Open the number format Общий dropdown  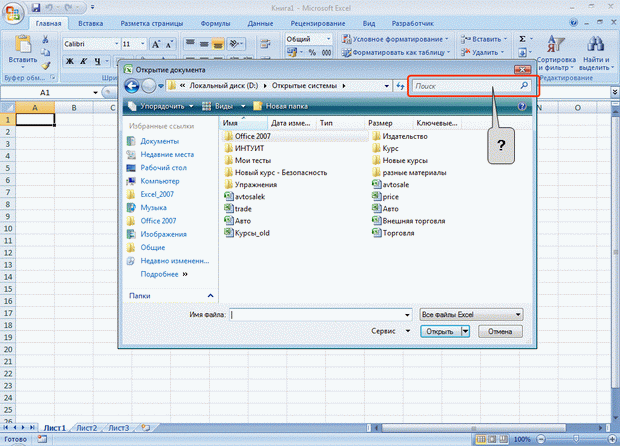pyautogui.click(x=328, y=39)
